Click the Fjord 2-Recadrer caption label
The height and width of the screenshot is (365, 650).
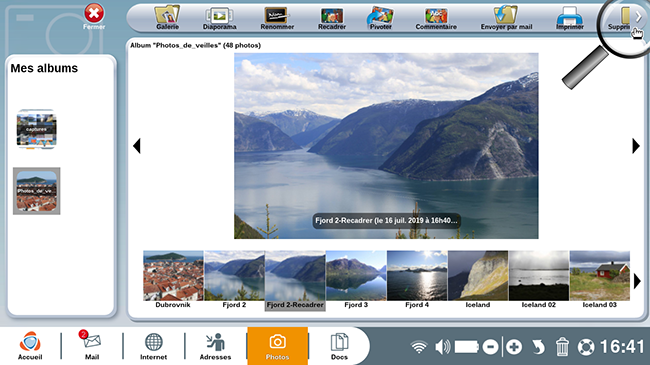(386, 221)
